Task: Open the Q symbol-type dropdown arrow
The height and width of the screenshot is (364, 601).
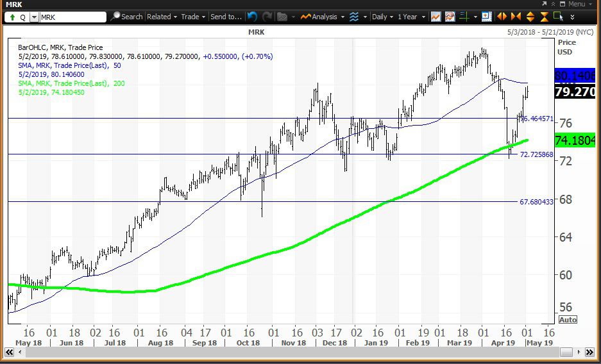Action: [34, 17]
